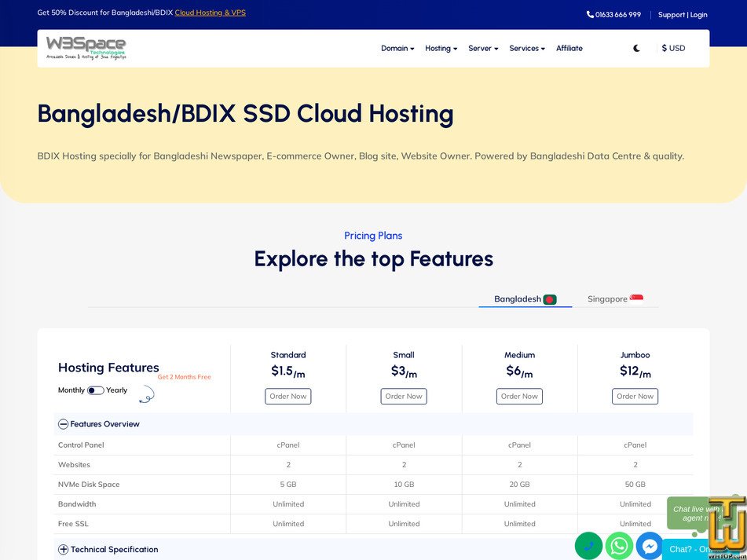Open the Domain dropdown menu

pyautogui.click(x=397, y=48)
